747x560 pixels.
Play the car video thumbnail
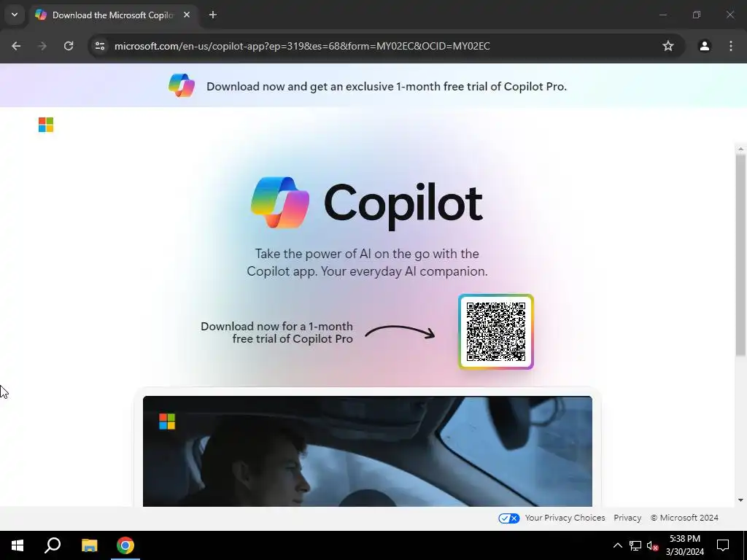point(368,451)
